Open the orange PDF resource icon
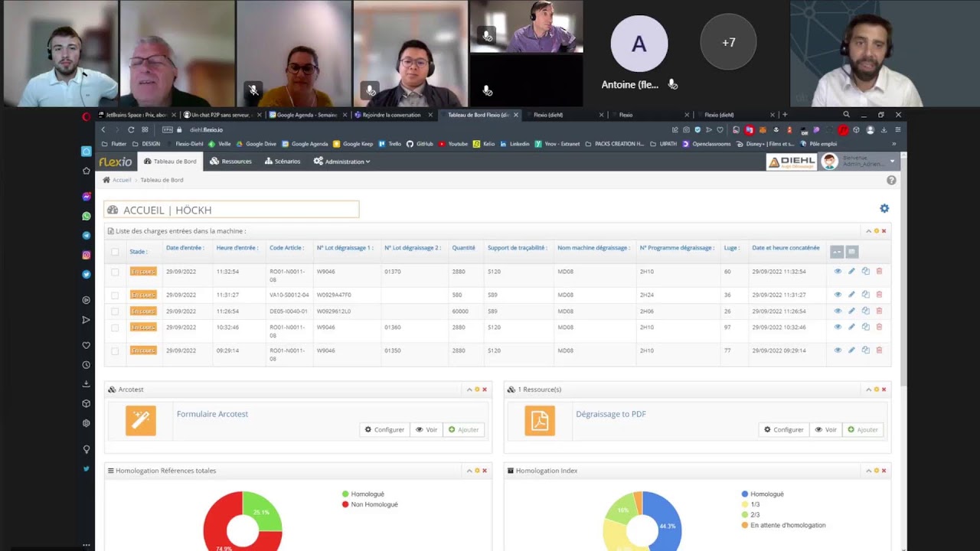The image size is (980, 551). point(540,421)
